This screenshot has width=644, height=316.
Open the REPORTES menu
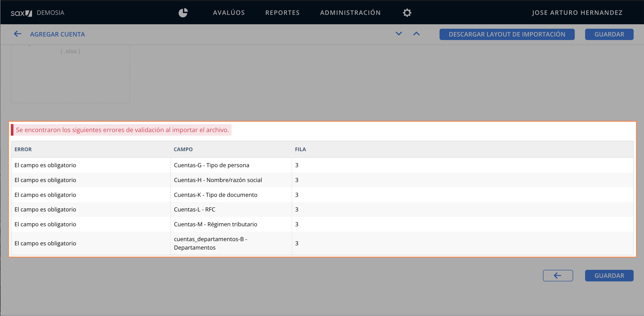(282, 13)
